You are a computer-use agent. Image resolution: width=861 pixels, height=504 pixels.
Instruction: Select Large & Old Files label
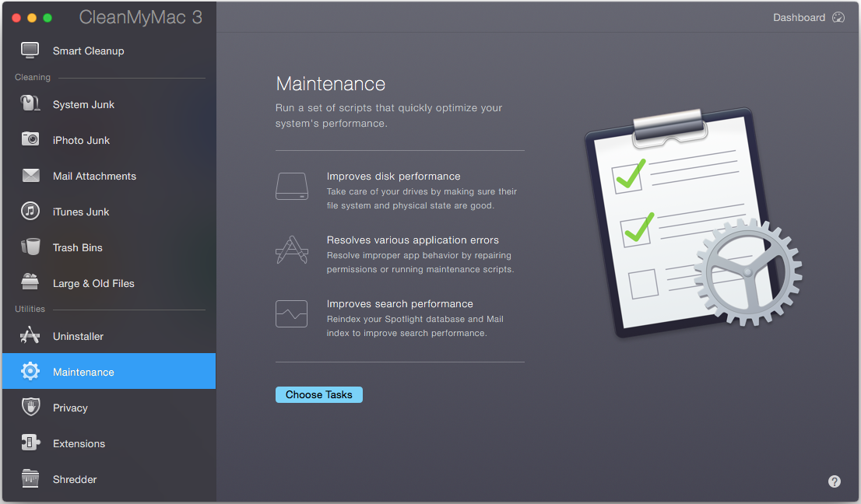(93, 284)
